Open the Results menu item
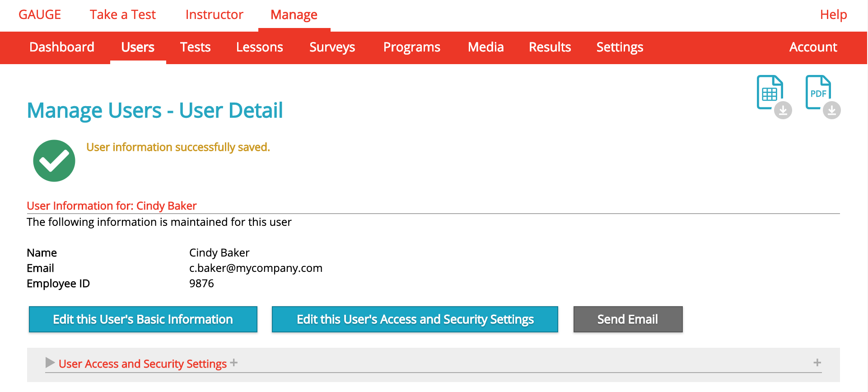Screen dimensions: 868x392 click(550, 47)
